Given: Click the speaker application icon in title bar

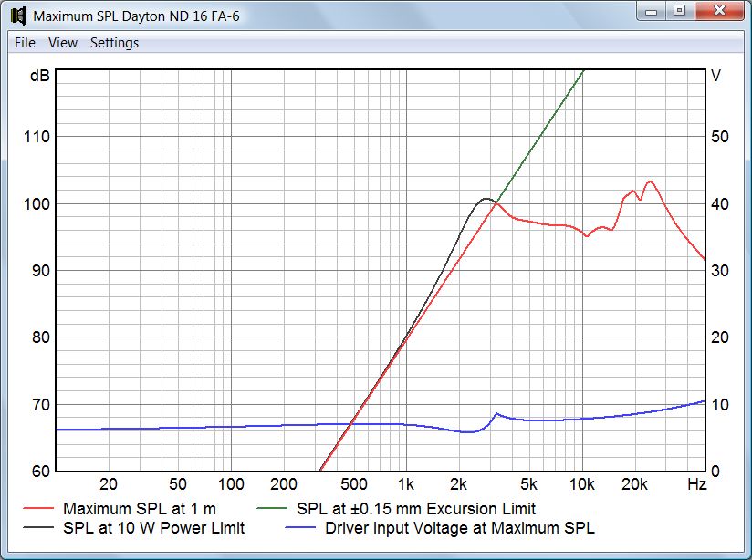Looking at the screenshot, I should (x=17, y=16).
